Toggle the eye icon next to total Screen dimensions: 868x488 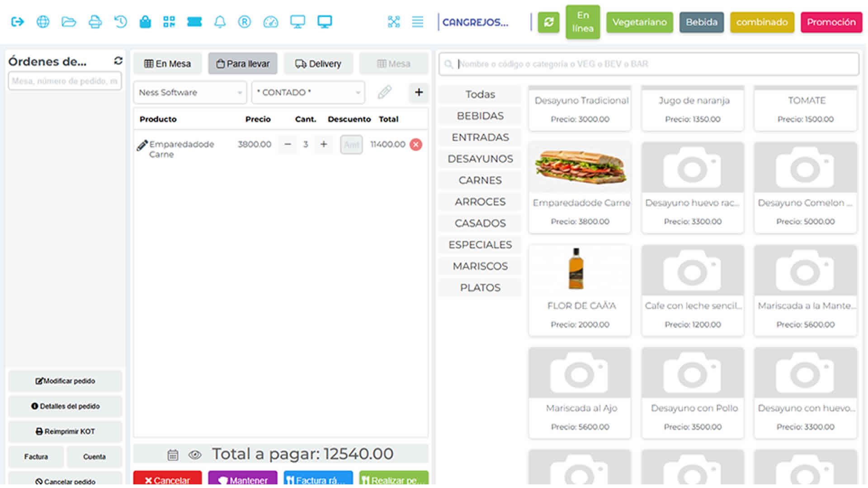point(195,455)
